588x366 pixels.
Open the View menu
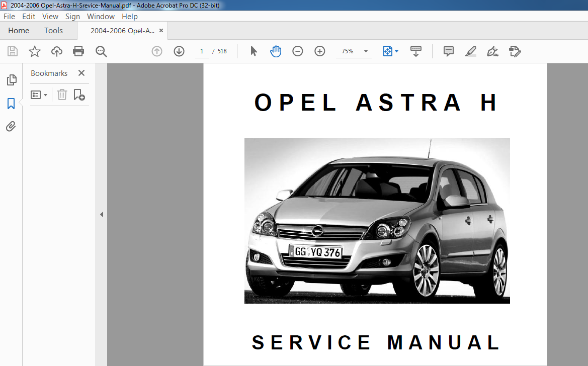pyautogui.click(x=50, y=17)
